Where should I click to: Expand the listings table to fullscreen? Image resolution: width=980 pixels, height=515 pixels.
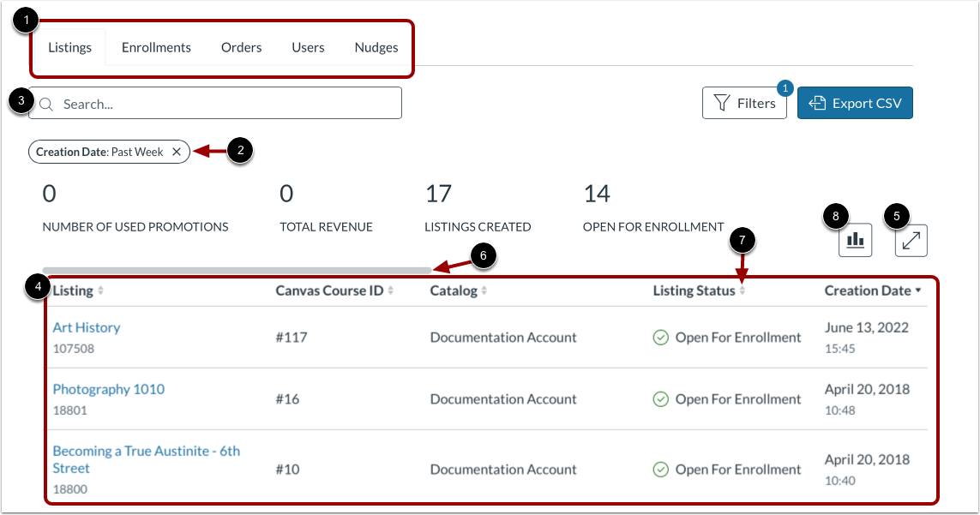coord(911,240)
